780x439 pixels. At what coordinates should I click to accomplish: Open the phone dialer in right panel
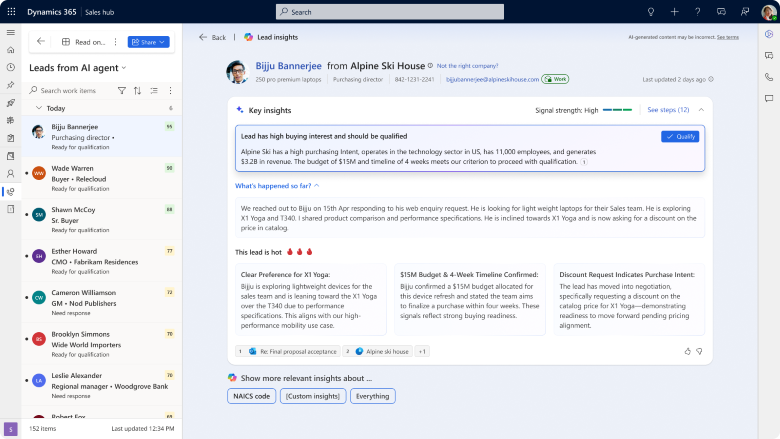768,77
